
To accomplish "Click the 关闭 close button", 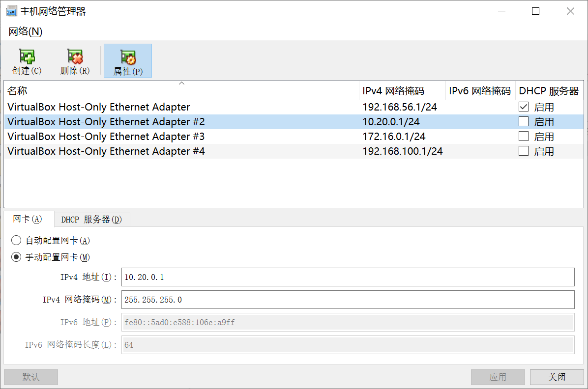I will tap(557, 377).
